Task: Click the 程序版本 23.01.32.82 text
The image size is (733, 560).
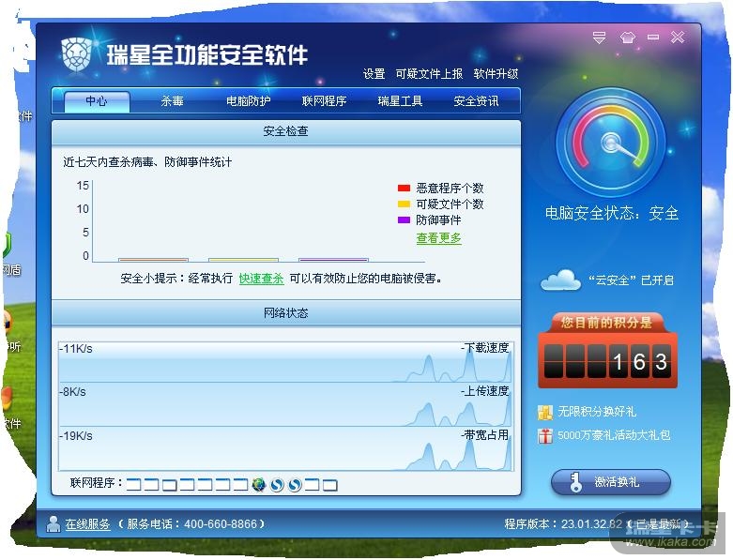Action: [x=563, y=524]
